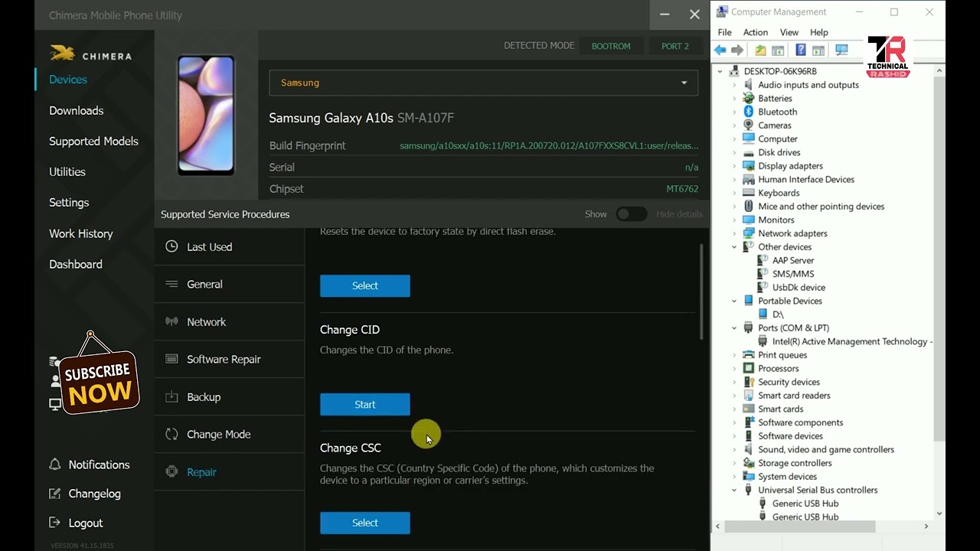Toggle the Show/Hide details switch
The width and height of the screenshot is (980, 551).
click(632, 214)
